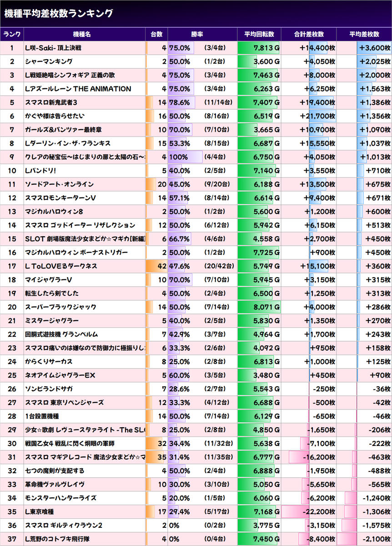Image resolution: width=392 pixels, height=546 pixels.
Task: Select SLOT 劇場版魔法少女まどか☆マギカ name
Action: [85, 239]
